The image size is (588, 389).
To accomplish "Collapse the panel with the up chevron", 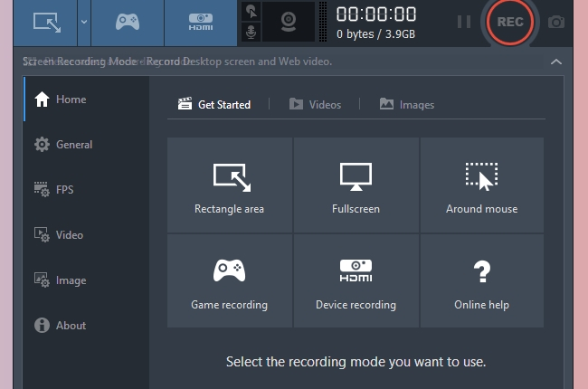I will 556,62.
